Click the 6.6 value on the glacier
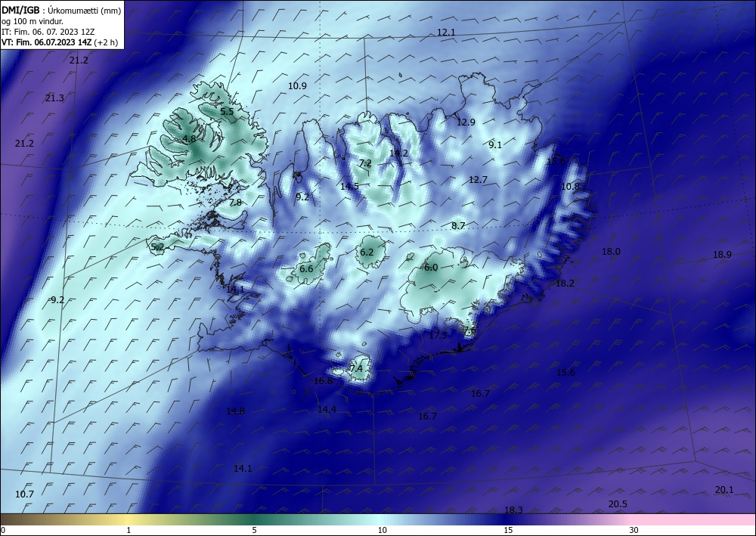 306,269
